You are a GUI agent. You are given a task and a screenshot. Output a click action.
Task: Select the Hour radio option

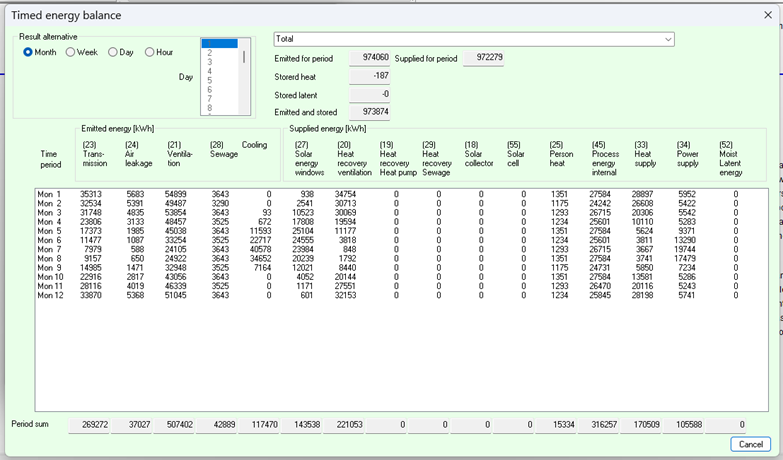150,52
